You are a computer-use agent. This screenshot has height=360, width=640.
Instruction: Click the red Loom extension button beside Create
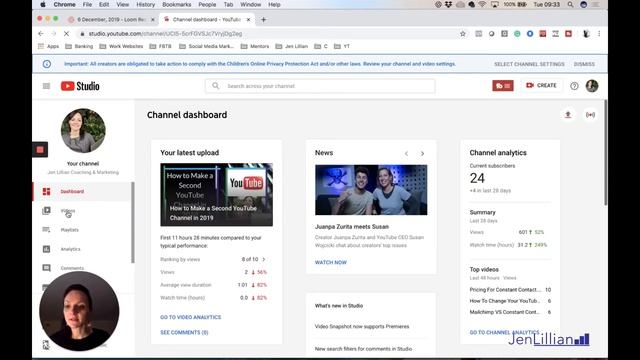[503, 86]
